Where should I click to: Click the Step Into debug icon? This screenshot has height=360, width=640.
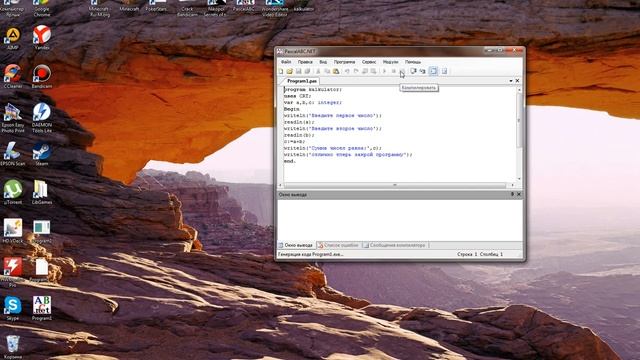pyautogui.click(x=422, y=71)
